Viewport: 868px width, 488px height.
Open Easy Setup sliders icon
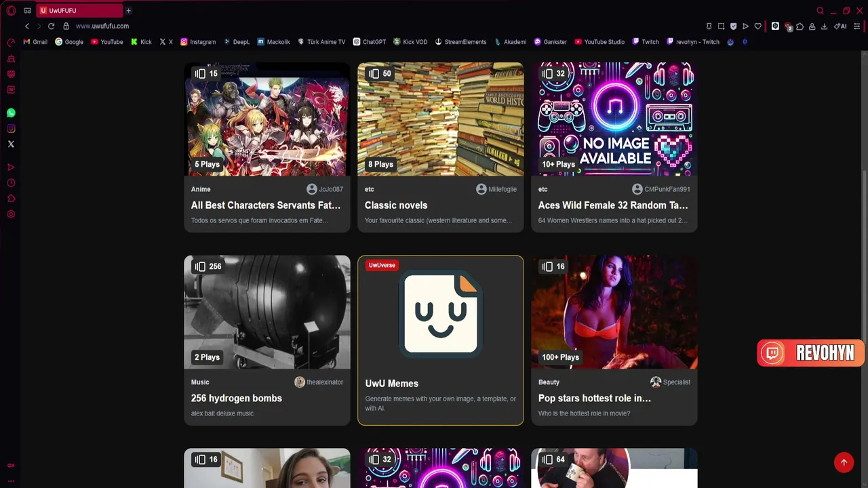click(857, 26)
